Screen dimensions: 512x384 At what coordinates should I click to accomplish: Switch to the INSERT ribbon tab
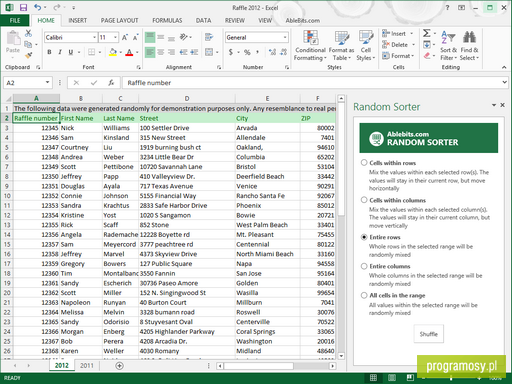click(x=78, y=20)
